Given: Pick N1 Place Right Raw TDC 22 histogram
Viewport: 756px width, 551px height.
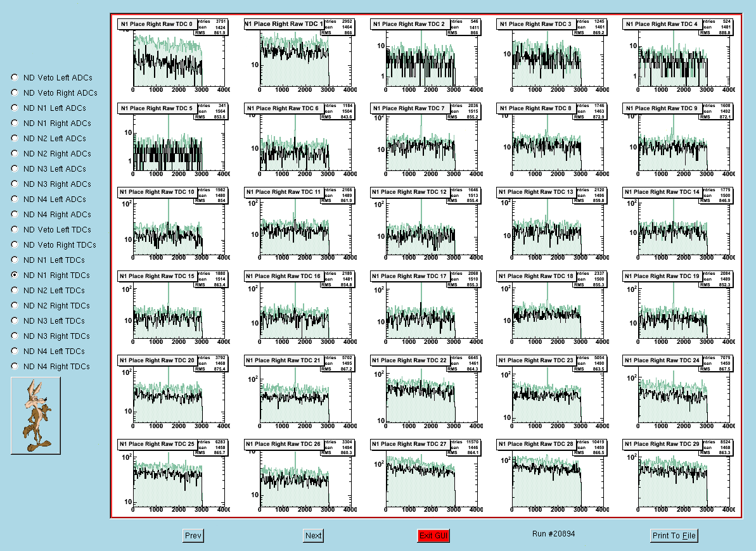Looking at the screenshot, I should point(426,393).
